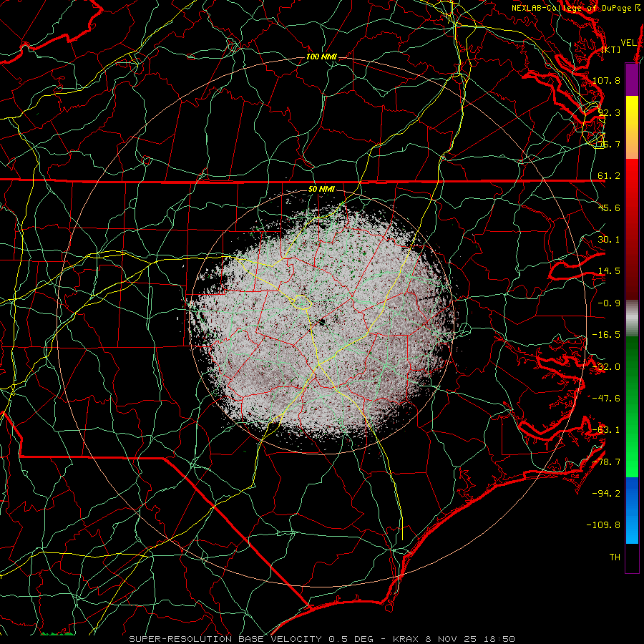Viewport: 644px width, 644px height.
Task: Pick the purple segment of velocity color bar
Action: 632,79
